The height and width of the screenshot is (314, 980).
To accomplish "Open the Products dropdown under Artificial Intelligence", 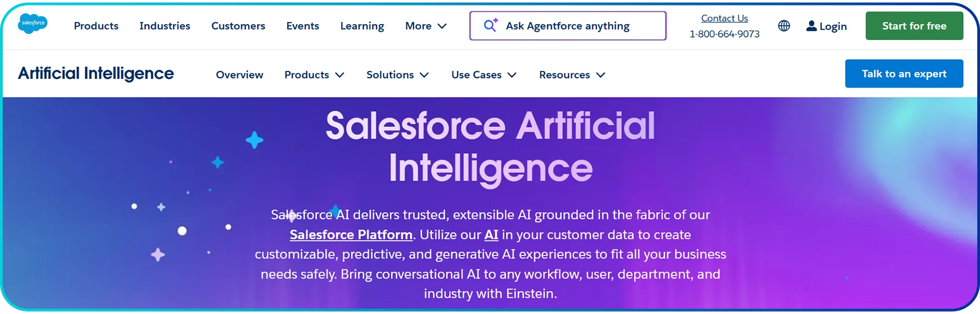I will 314,75.
